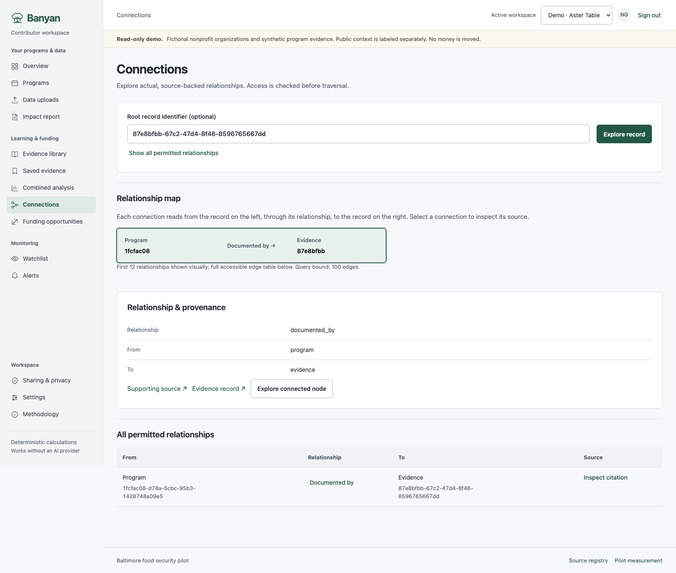Click the Root record identifier field
The height and width of the screenshot is (573, 676).
(358, 134)
